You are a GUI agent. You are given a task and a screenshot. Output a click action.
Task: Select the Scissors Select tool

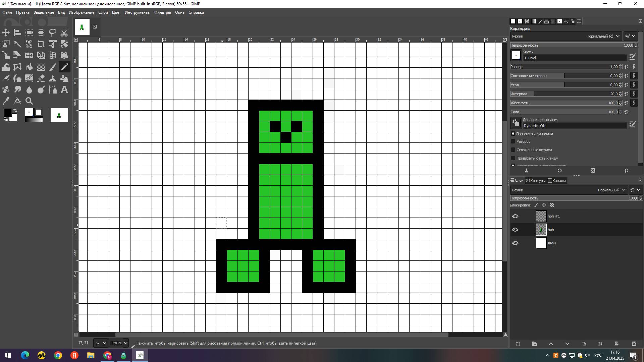[x=64, y=33]
